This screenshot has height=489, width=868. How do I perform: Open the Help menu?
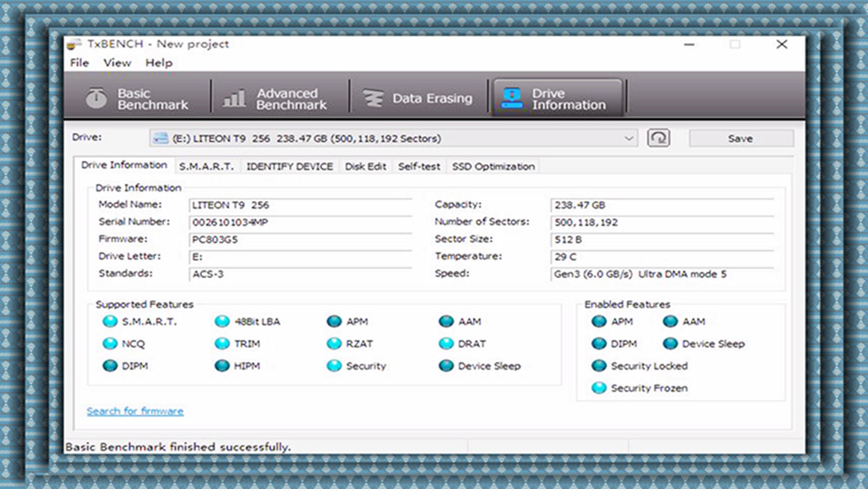tap(159, 63)
